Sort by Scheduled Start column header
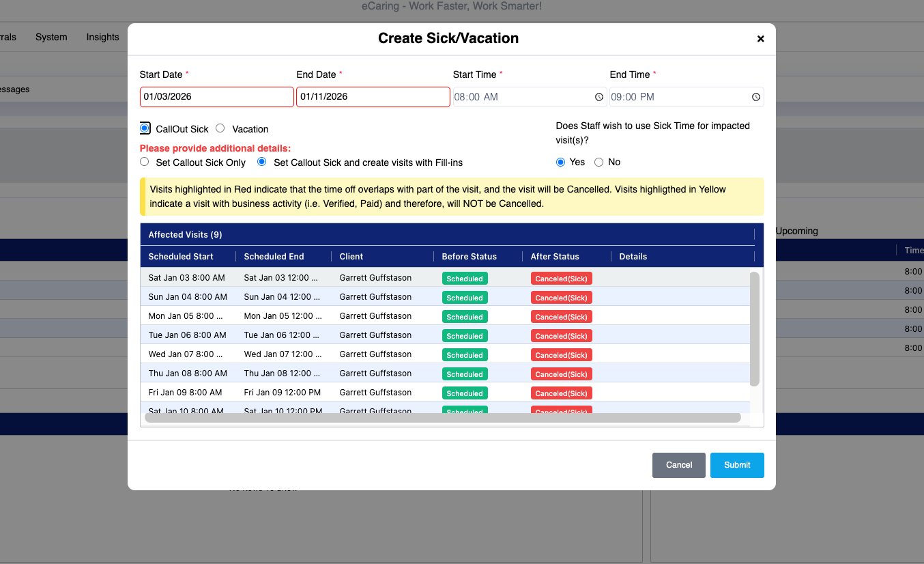924x564 pixels. click(x=181, y=257)
